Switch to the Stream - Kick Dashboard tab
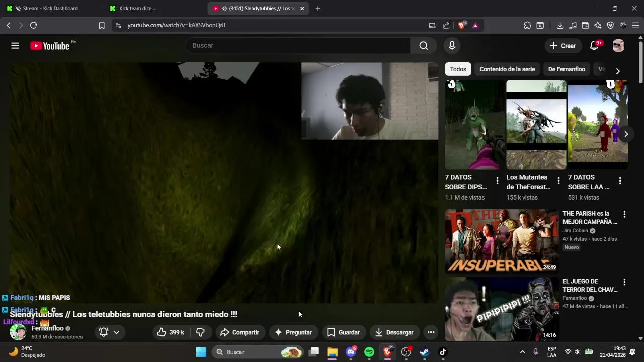Viewport: 644px width, 362px height. (x=50, y=8)
